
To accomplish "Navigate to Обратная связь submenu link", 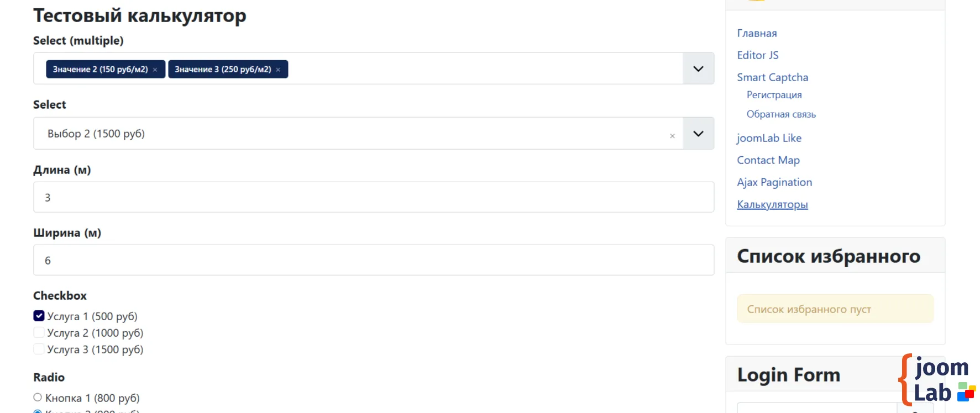I will point(780,114).
